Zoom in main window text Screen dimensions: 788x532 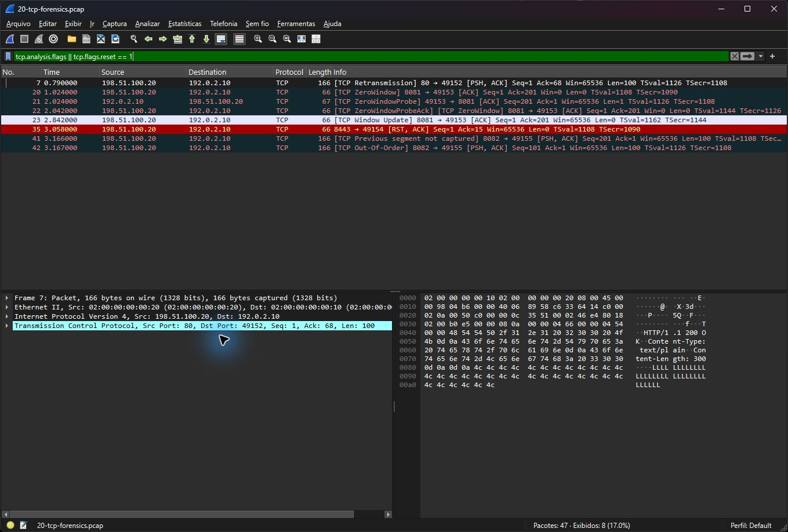coord(258,39)
